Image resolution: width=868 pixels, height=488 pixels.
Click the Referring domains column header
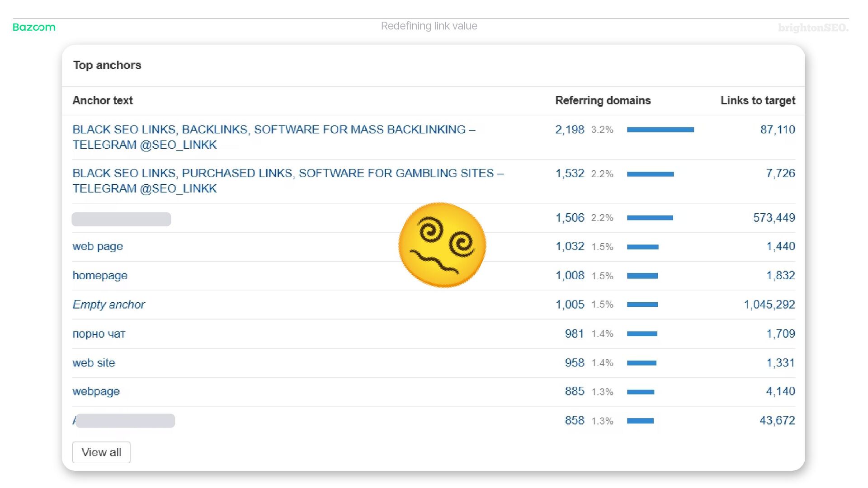click(x=603, y=100)
